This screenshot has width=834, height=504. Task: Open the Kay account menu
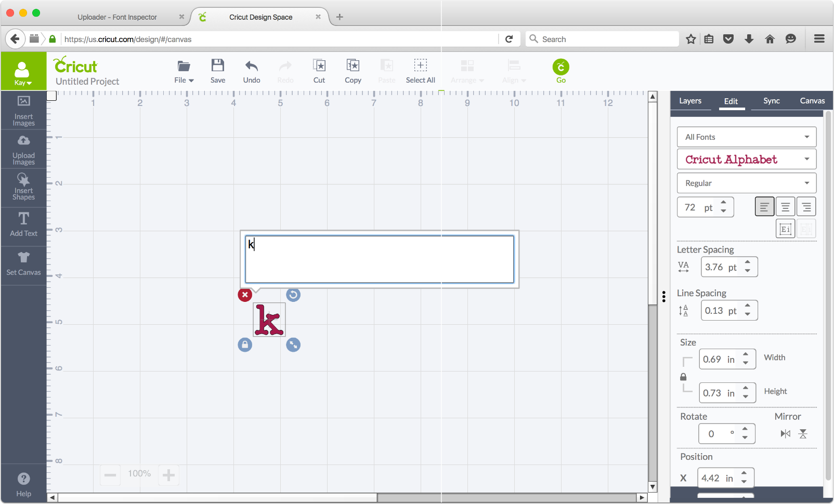23,71
